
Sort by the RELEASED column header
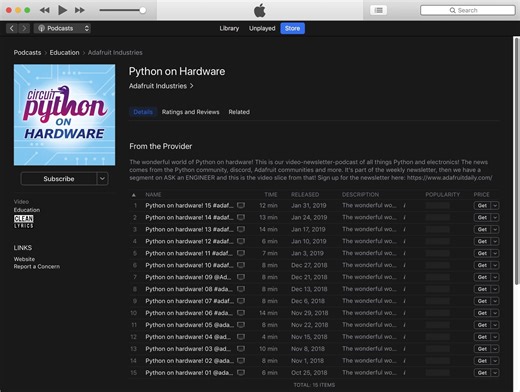305,195
